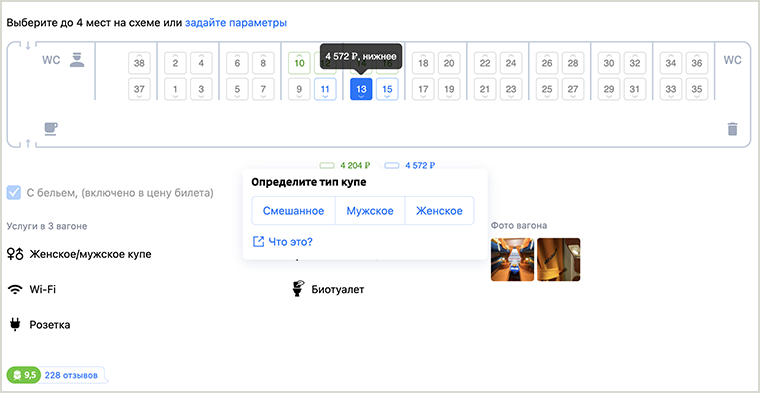Click the green 4 204 ₽ price legend
The image size is (760, 393).
(x=345, y=165)
